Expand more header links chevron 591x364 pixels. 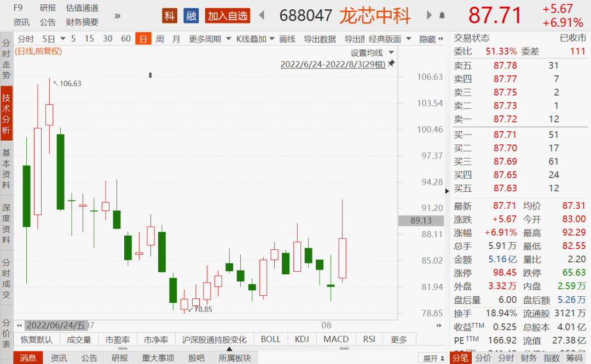point(118,16)
